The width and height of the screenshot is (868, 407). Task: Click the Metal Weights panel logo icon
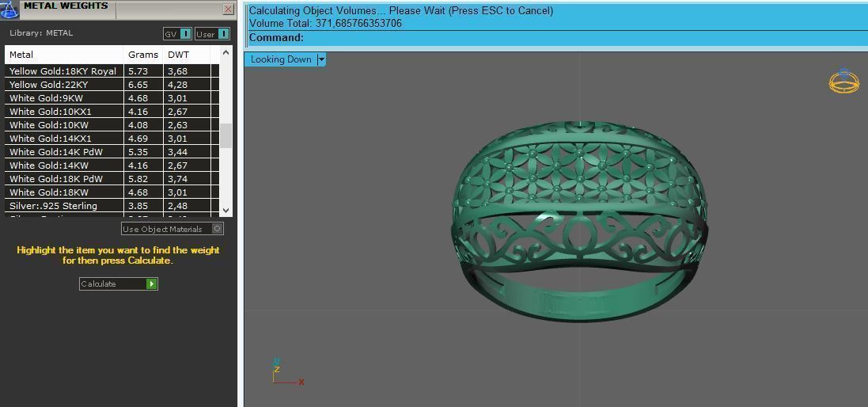coord(9,9)
